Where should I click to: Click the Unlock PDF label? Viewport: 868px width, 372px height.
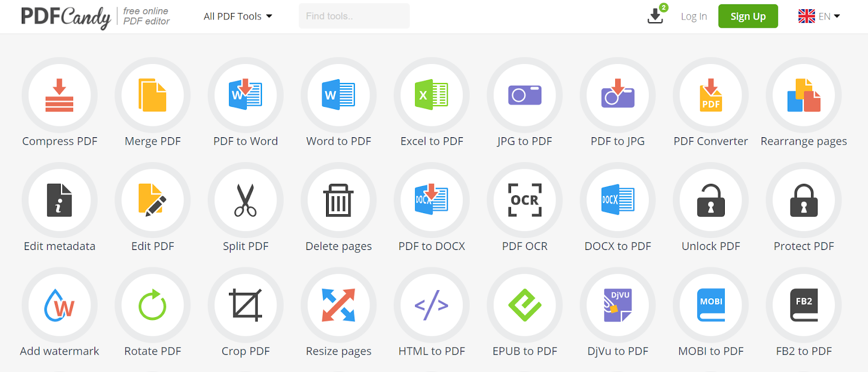[711, 246]
